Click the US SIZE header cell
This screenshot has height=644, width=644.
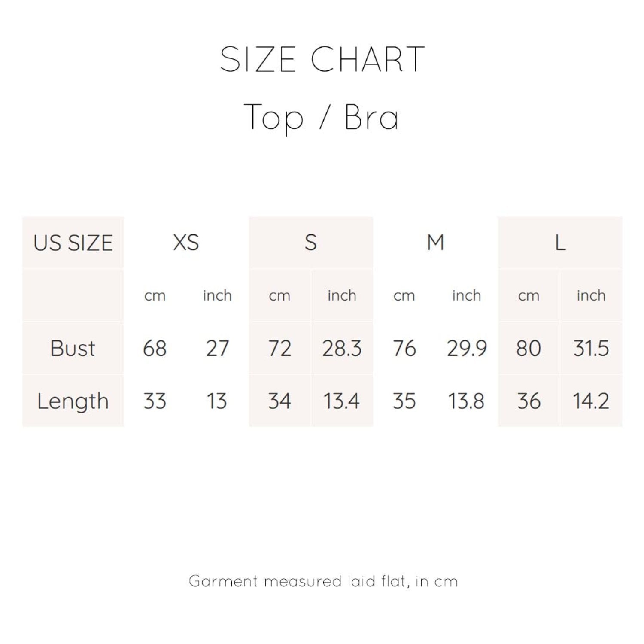(73, 243)
